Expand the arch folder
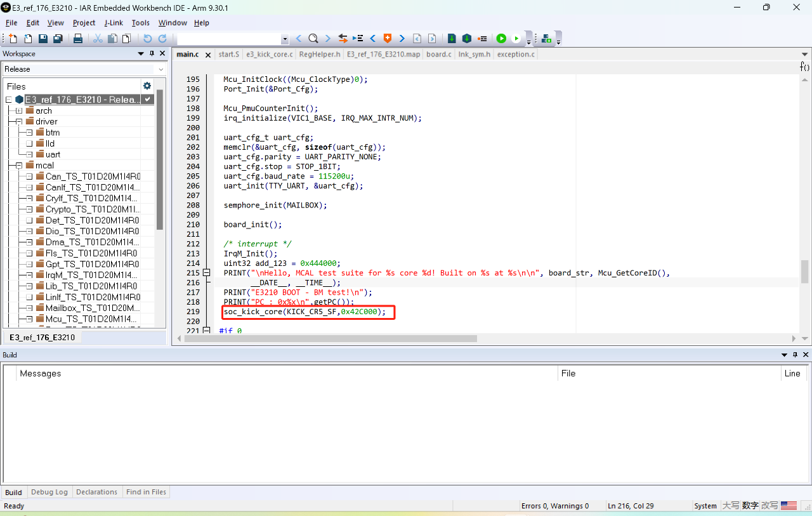The image size is (812, 516). pos(19,110)
